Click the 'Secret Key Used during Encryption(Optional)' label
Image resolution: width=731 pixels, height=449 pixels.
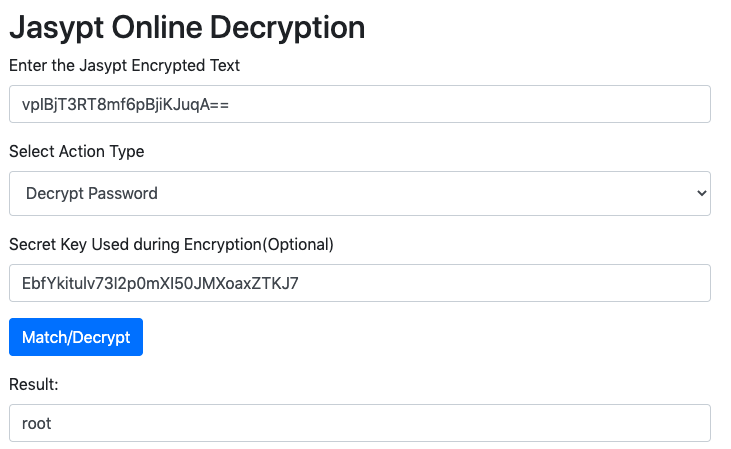point(172,245)
